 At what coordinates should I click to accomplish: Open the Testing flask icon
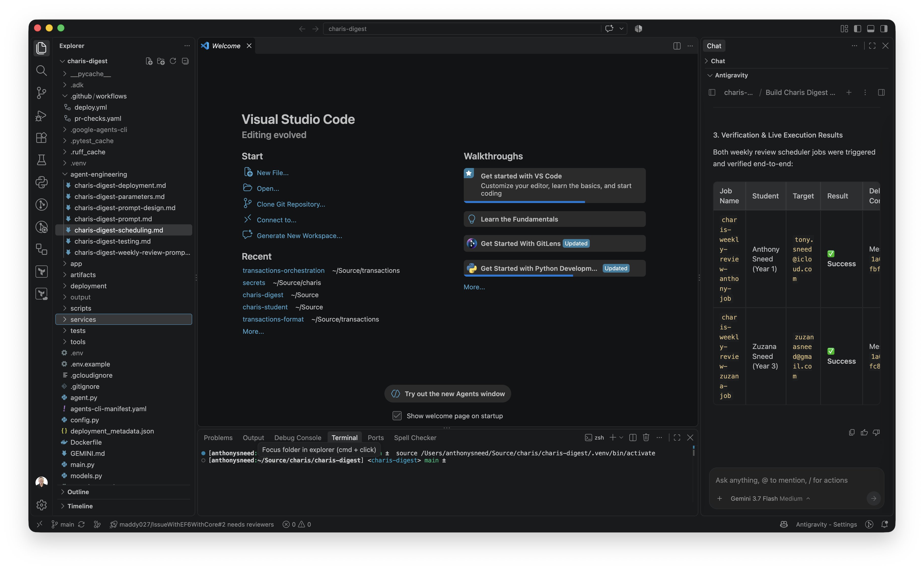click(41, 160)
